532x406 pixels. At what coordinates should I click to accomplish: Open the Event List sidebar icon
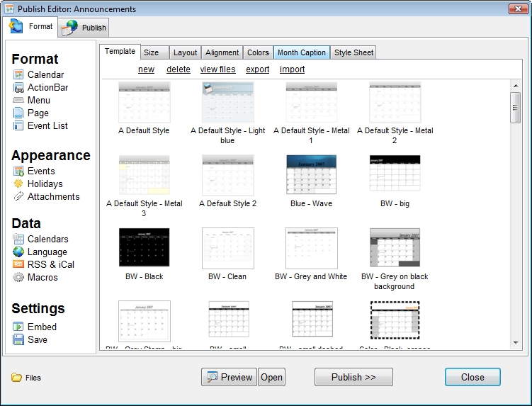18,126
